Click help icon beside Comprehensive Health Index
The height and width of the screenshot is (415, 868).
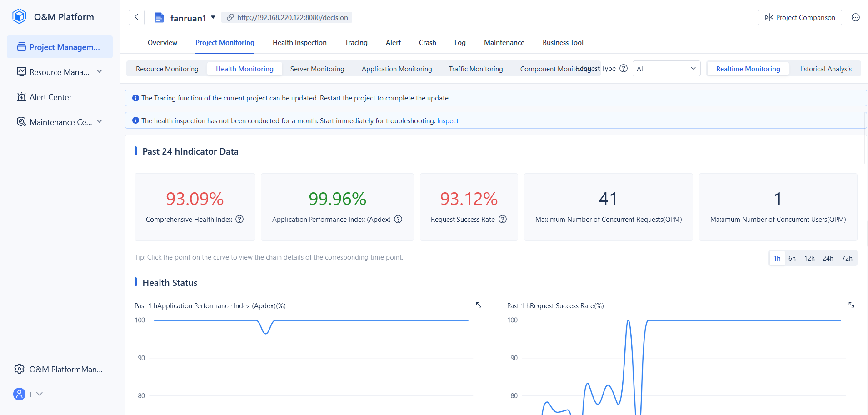pyautogui.click(x=239, y=220)
